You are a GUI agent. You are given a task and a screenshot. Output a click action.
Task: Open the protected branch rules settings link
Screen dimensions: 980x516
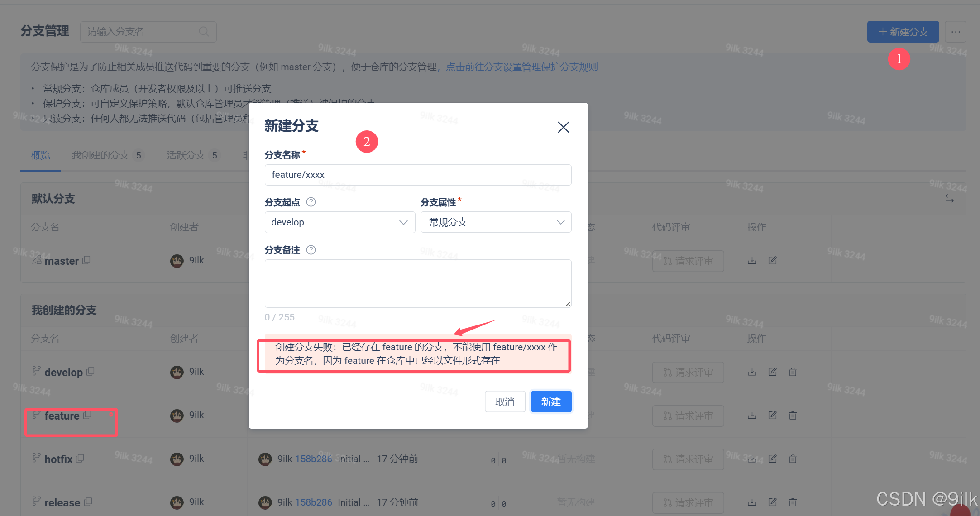pos(522,67)
